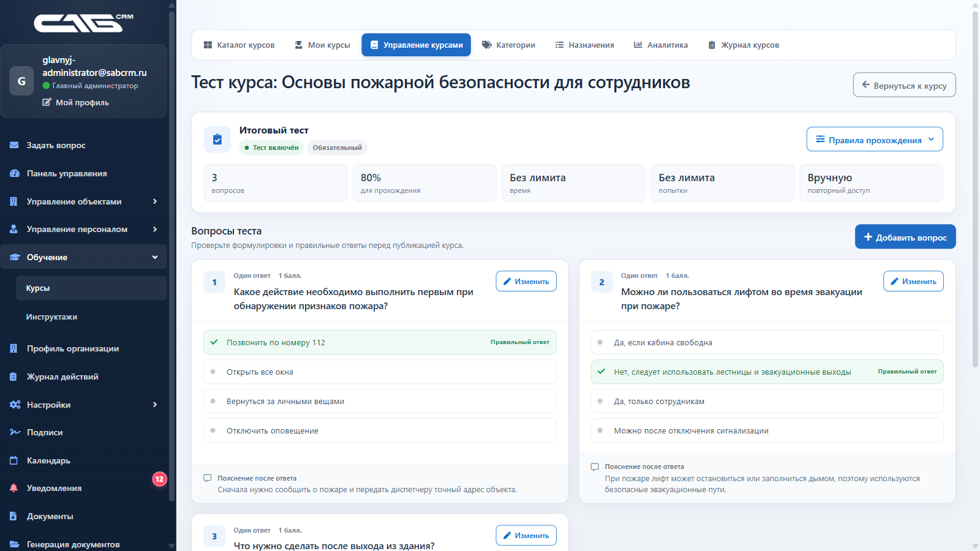This screenshot has width=980, height=551.
Task: Click the dashboard icon for Панель управления
Action: [14, 173]
